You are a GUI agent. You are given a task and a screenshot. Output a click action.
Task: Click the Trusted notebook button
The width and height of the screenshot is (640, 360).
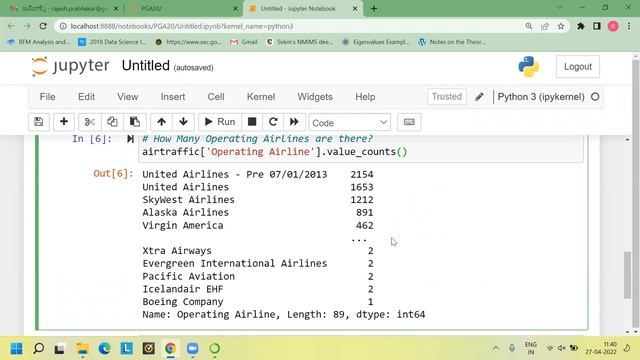pyautogui.click(x=447, y=97)
